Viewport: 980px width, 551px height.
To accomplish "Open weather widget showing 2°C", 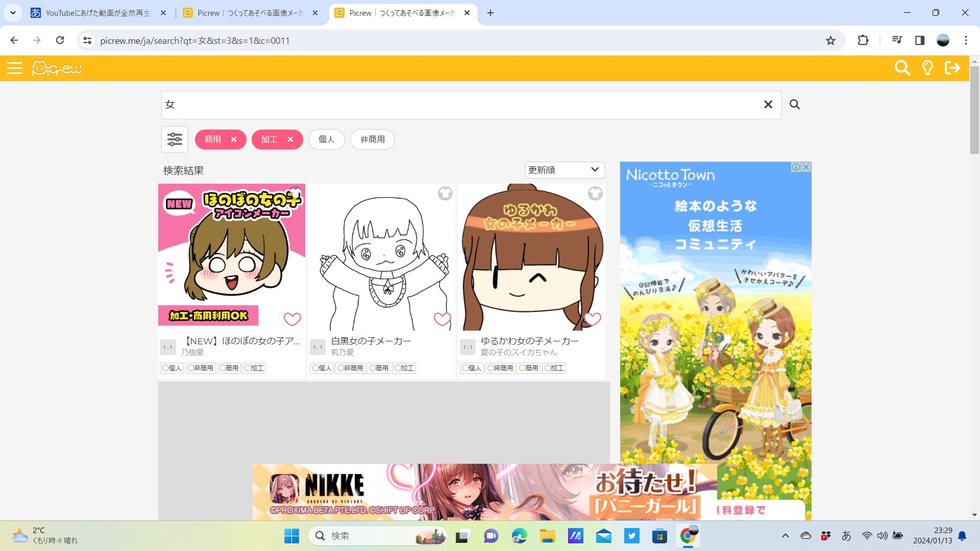I will [45, 536].
